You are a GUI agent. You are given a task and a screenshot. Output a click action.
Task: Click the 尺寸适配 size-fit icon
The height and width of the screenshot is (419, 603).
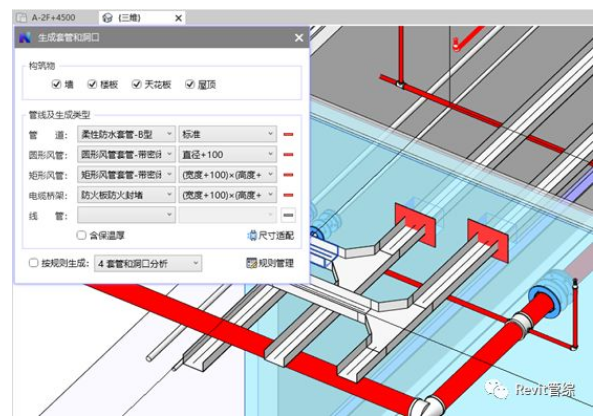[x=252, y=235]
